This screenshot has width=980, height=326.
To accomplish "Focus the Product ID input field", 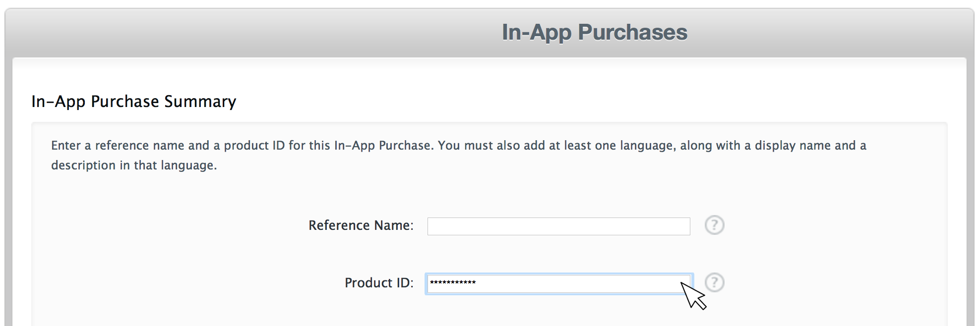I will click(559, 284).
